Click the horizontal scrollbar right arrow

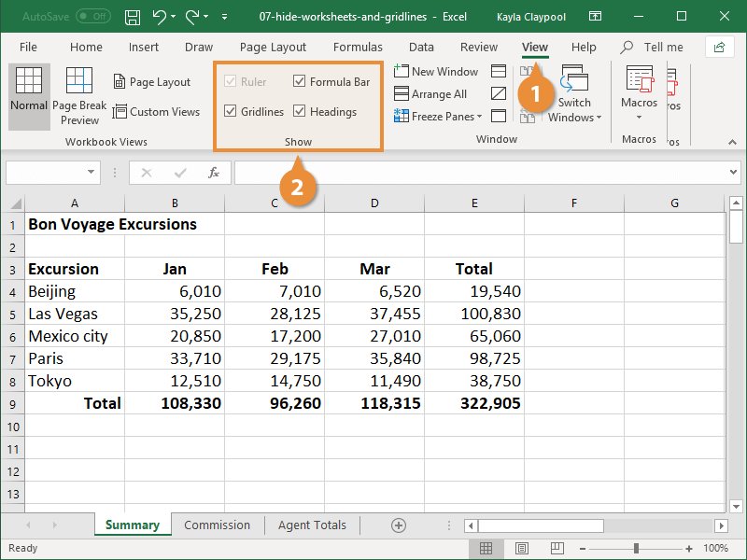pos(721,525)
